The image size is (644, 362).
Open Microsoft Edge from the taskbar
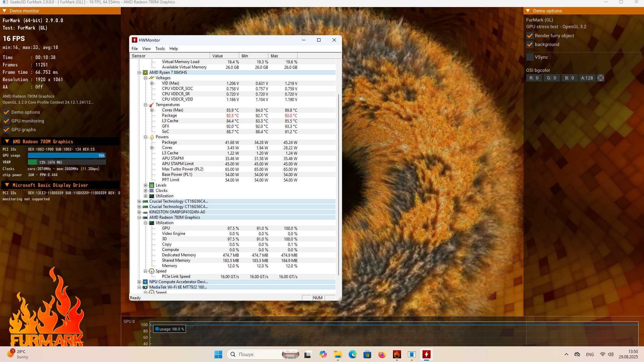(x=352, y=354)
